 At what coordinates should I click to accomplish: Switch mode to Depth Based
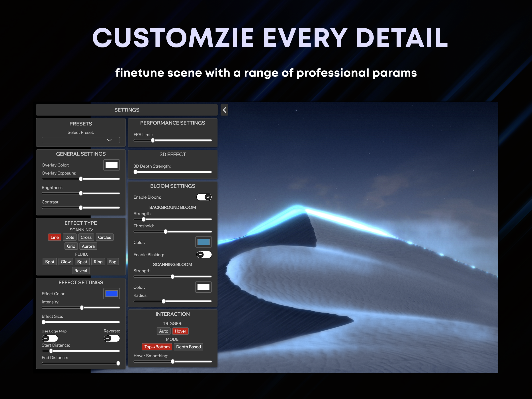(188, 346)
